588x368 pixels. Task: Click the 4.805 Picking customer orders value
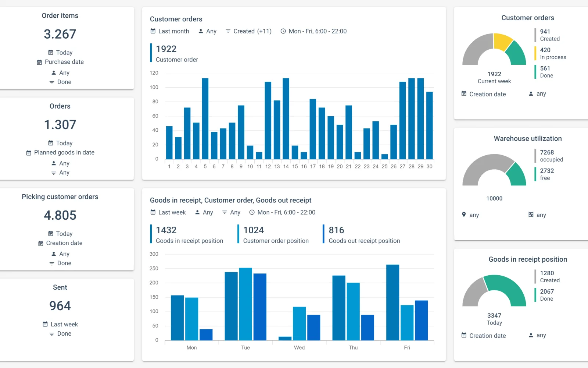click(60, 215)
